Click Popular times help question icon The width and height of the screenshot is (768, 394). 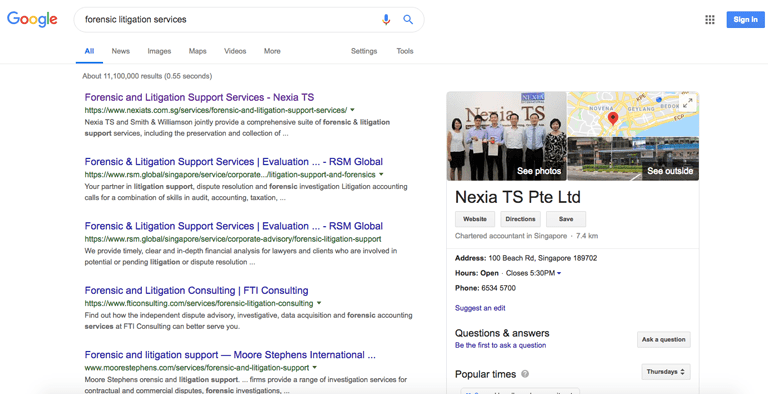tap(525, 374)
